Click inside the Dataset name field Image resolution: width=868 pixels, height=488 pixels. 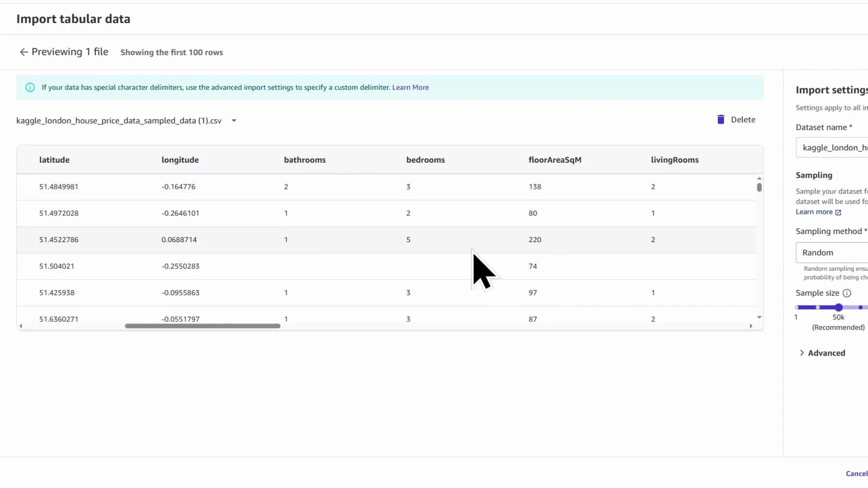click(x=836, y=147)
